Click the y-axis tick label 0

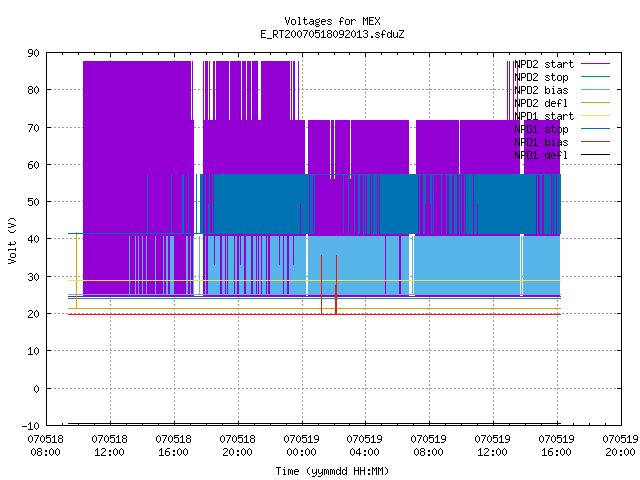click(36, 389)
